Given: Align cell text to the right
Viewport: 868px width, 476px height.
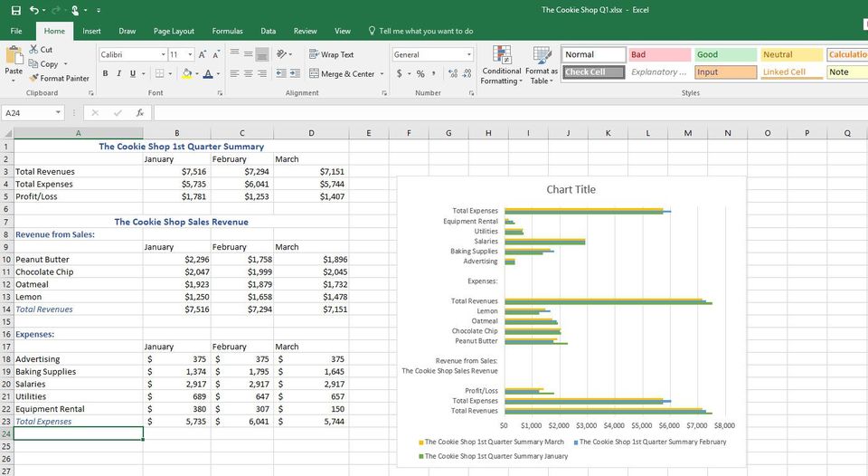Looking at the screenshot, I should click(262, 73).
